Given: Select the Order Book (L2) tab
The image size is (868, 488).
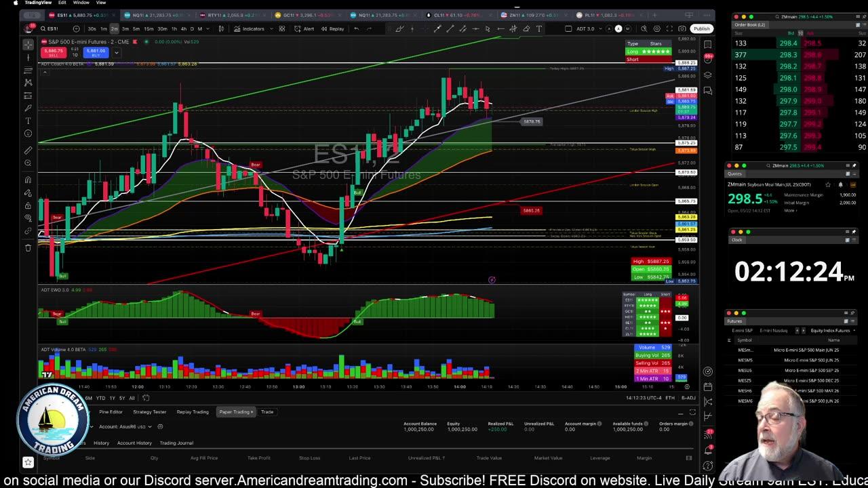Looking at the screenshot, I should click(751, 24).
